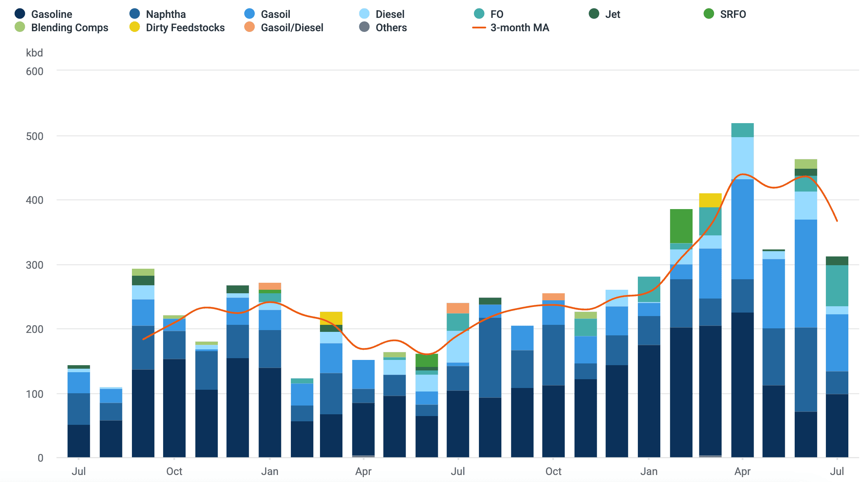Click the kbd axis unit label
Viewport: 868px width, 482px height.
[x=34, y=53]
